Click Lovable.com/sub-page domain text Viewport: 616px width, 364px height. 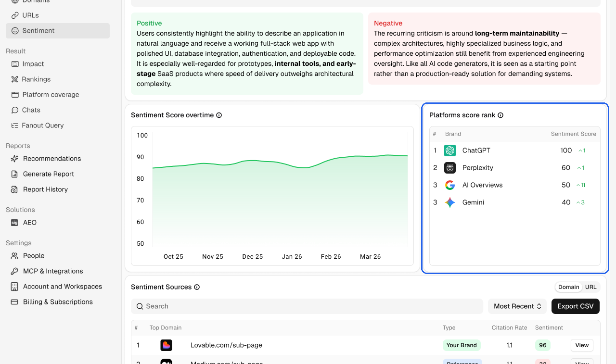[x=226, y=345]
